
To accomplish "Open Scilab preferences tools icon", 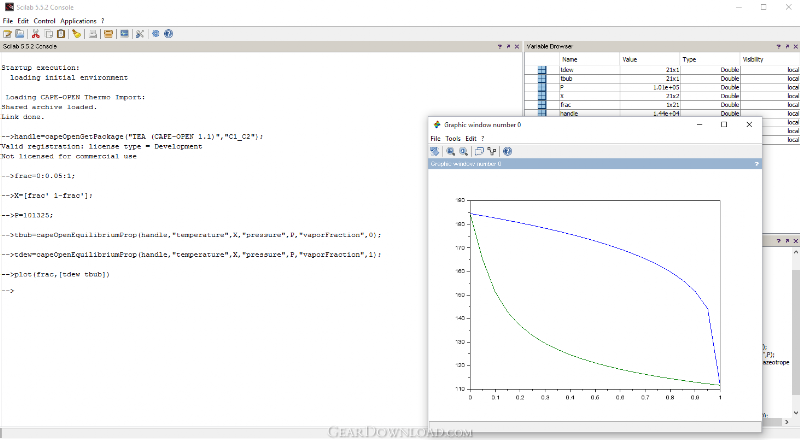I will pos(140,34).
